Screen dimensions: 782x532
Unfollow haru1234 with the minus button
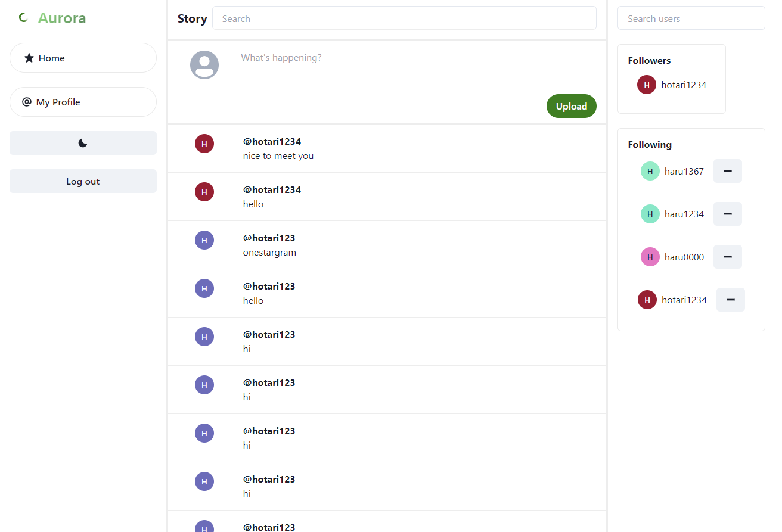coord(728,214)
